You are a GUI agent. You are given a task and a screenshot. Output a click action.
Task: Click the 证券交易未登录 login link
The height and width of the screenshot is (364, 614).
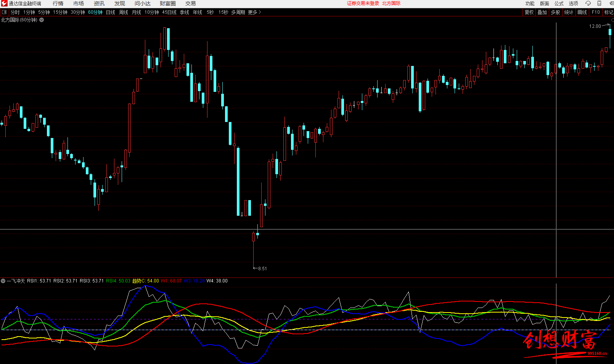click(x=363, y=3)
